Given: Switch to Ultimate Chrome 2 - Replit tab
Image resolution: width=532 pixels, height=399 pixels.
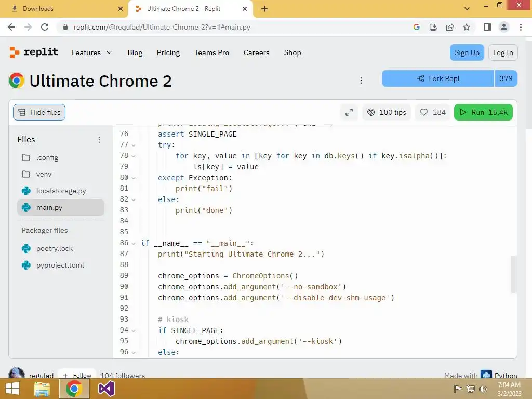Looking at the screenshot, I should [191, 9].
